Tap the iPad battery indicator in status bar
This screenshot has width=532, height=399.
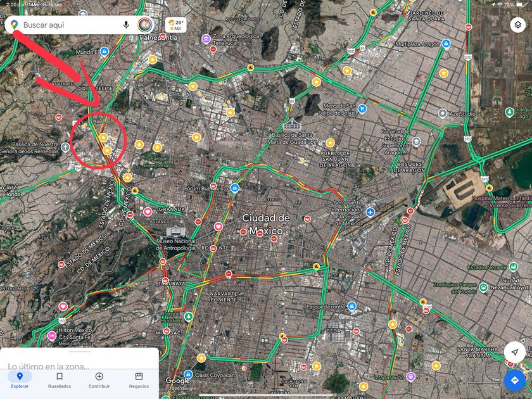[520, 4]
